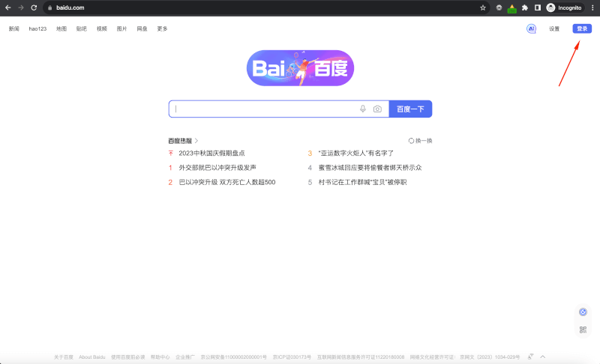
Task: Open the 使用百度前必读 footer link
Action: [x=127, y=357]
